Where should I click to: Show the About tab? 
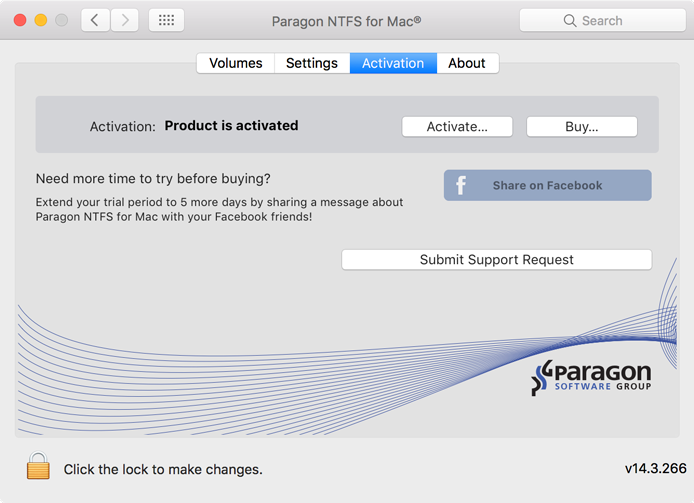466,63
